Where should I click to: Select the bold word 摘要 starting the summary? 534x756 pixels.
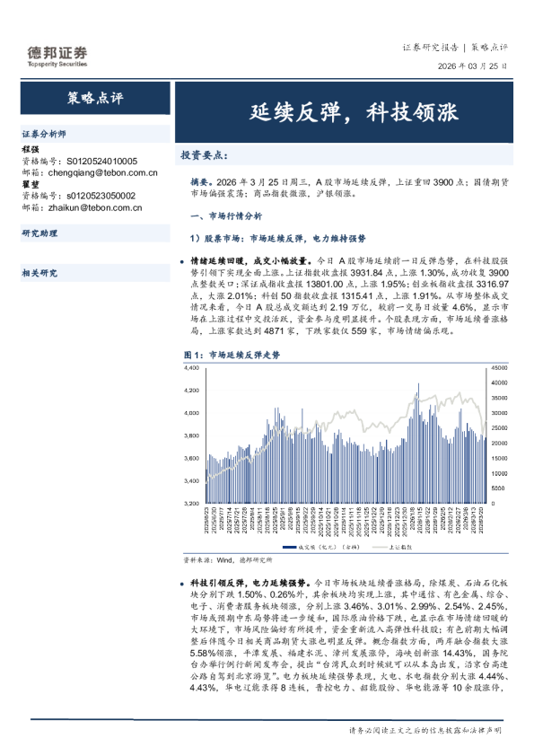tap(199, 181)
